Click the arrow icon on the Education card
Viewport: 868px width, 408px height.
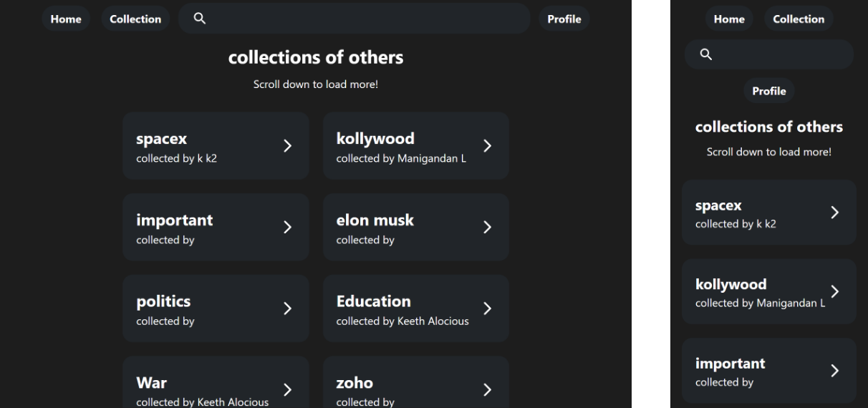pyautogui.click(x=488, y=309)
